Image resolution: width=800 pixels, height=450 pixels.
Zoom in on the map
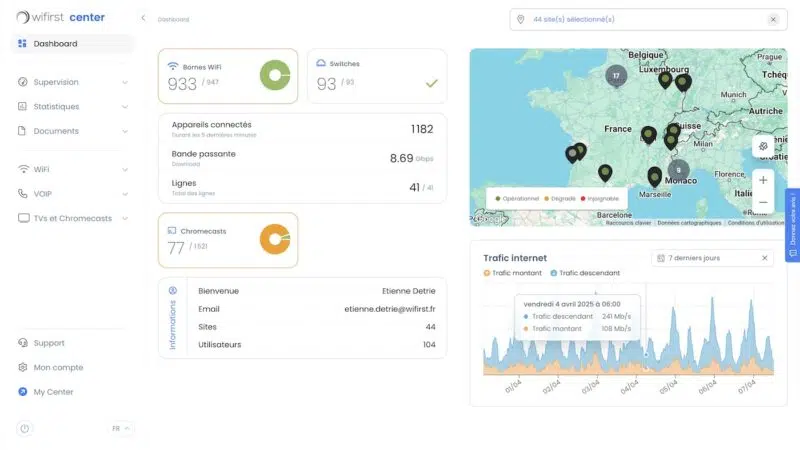tap(763, 180)
